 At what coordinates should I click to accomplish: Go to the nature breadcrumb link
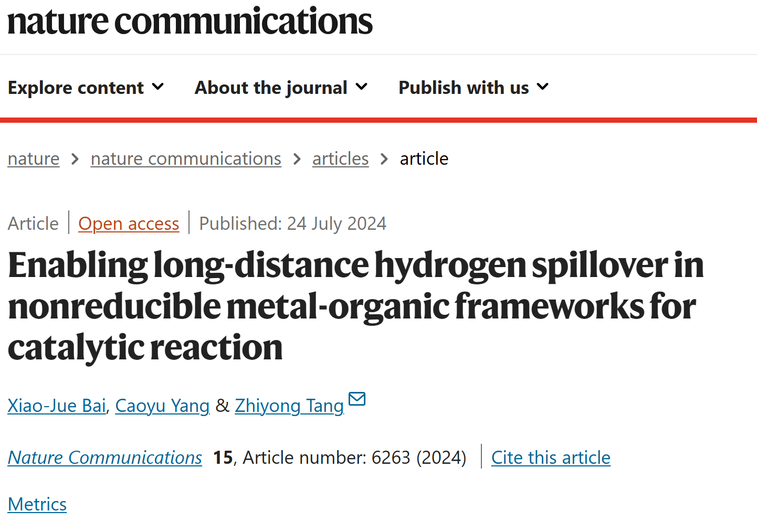(x=34, y=158)
